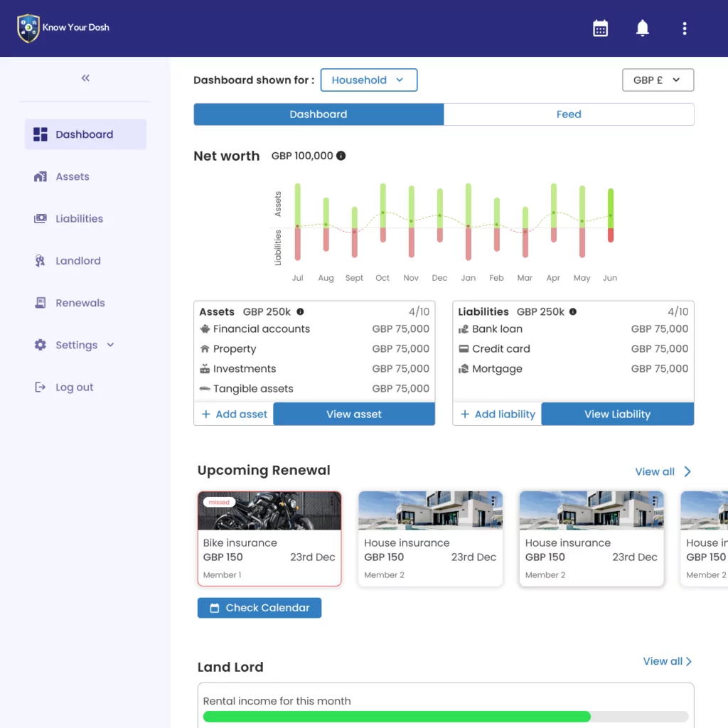Open the missed Bike insurance renewal card
This screenshot has width=728, height=728.
(x=269, y=539)
